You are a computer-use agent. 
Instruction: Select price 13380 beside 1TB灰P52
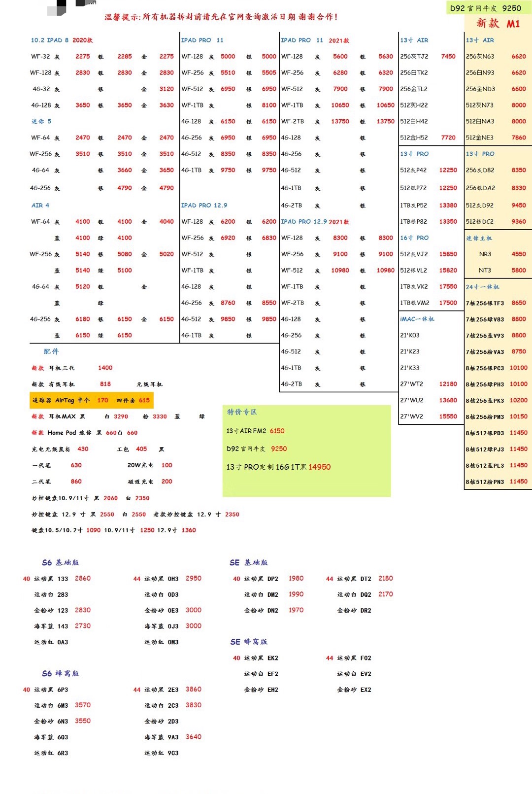(448, 205)
